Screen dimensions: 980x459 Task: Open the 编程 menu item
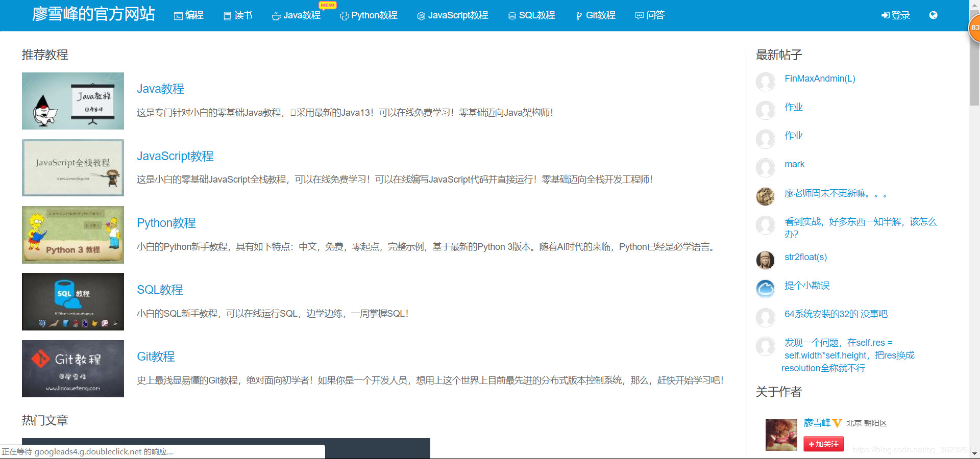coord(189,16)
